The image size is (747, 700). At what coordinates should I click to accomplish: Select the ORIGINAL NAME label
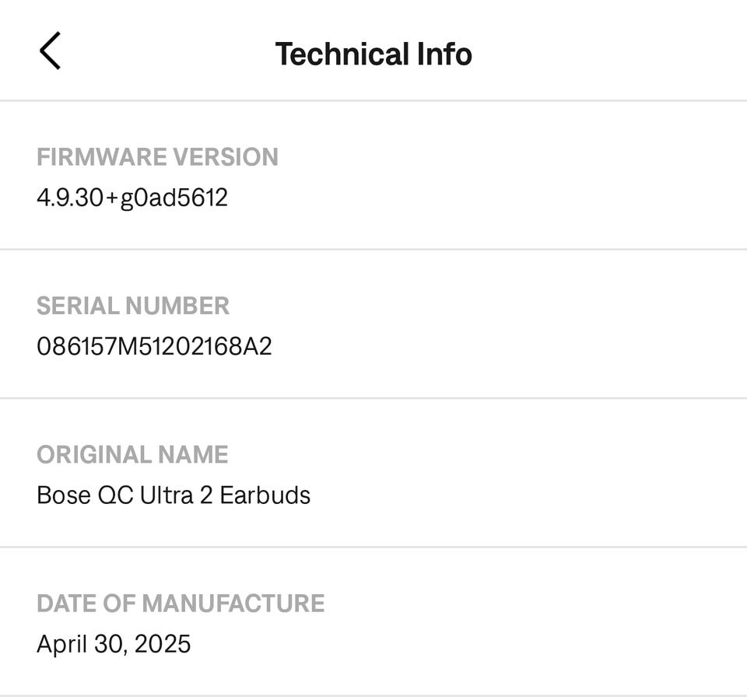[x=132, y=454]
